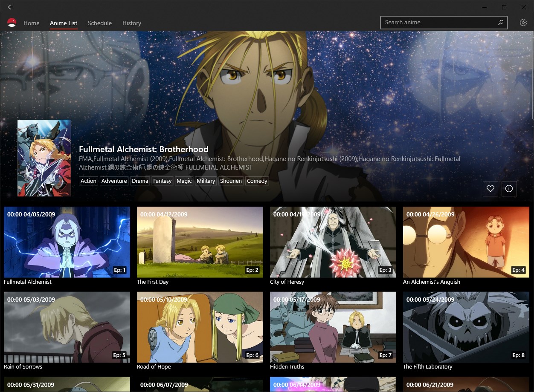Click the 06/21/2009 episode thumbnail
Viewport: 534px width, 392px height.
(466, 384)
